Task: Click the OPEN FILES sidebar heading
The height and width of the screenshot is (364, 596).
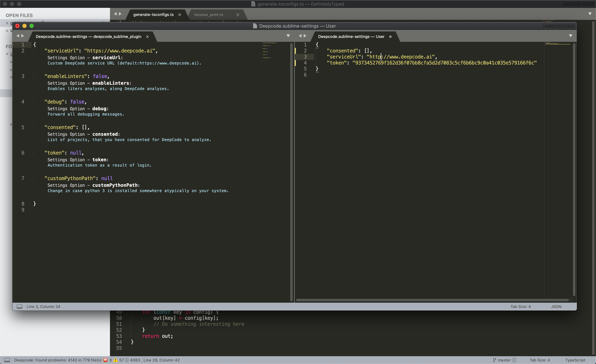Action: tap(19, 15)
